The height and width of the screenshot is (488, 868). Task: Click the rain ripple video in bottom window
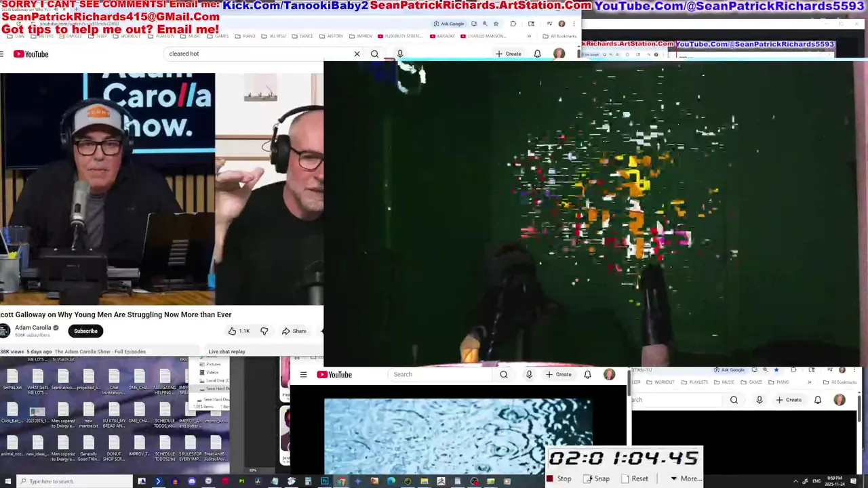(x=458, y=436)
